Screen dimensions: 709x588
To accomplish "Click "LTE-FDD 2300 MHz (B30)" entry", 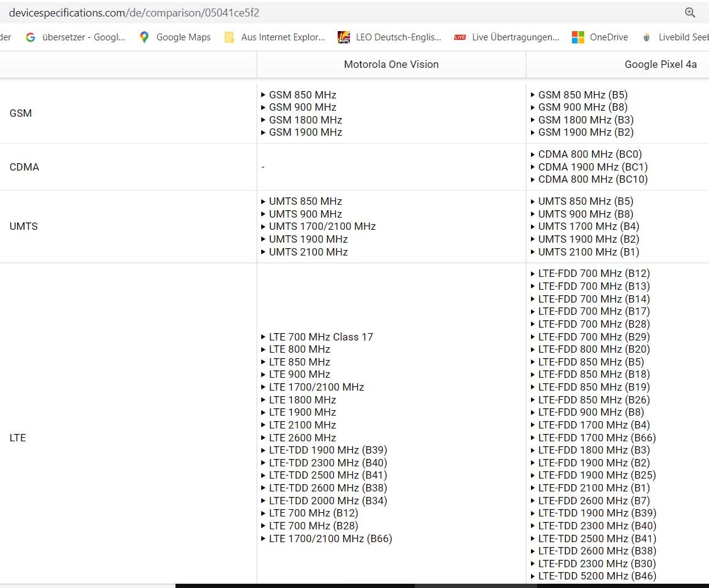I will point(597,564).
